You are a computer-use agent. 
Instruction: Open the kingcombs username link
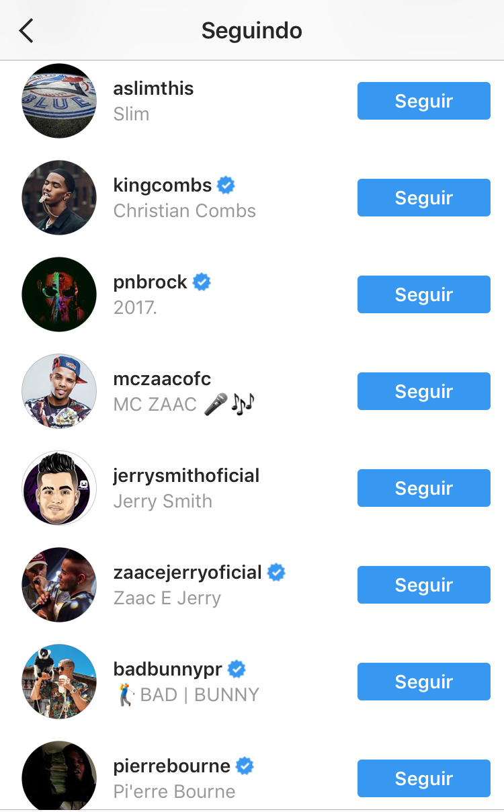pos(163,186)
